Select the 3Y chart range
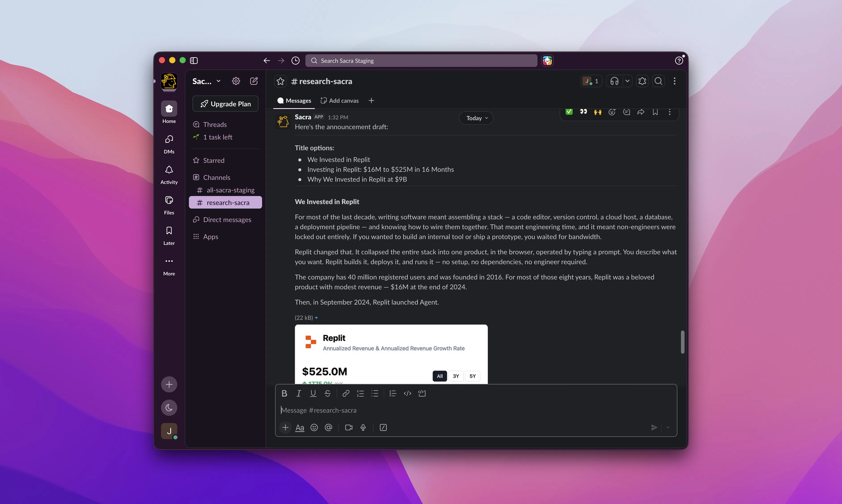The image size is (842, 504). pos(456,376)
